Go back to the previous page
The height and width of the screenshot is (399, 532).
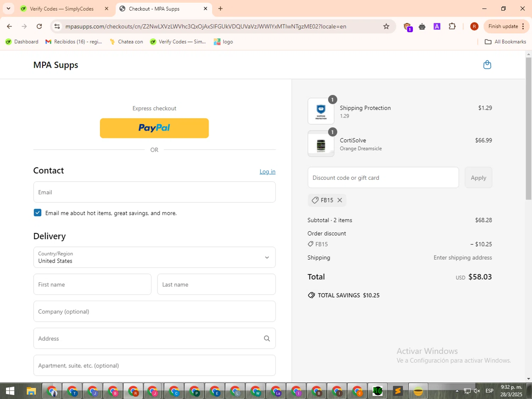(9, 26)
